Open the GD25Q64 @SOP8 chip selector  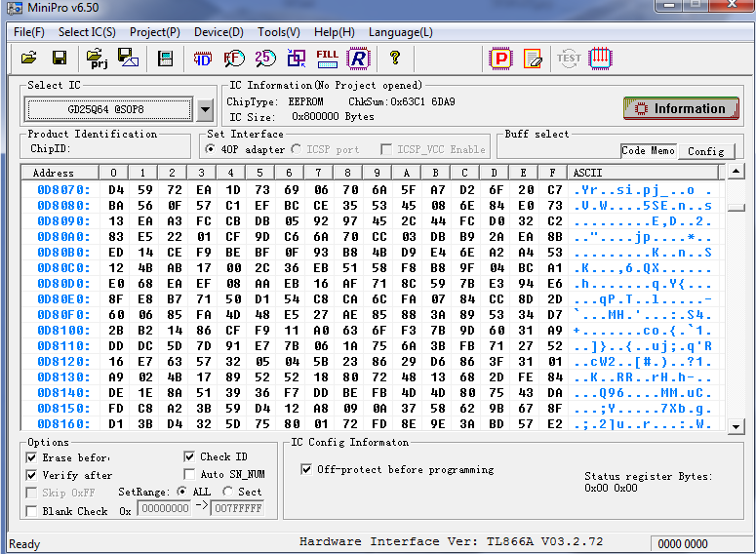tap(107, 109)
